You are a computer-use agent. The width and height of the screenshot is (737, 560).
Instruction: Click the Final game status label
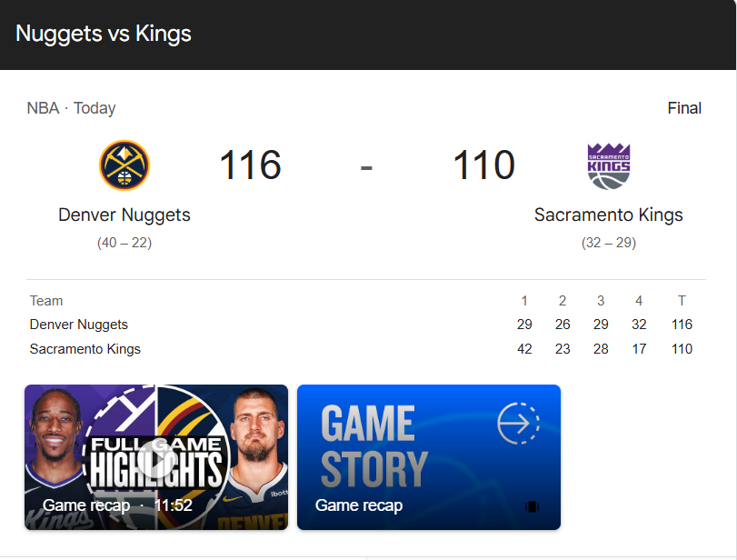[684, 108]
